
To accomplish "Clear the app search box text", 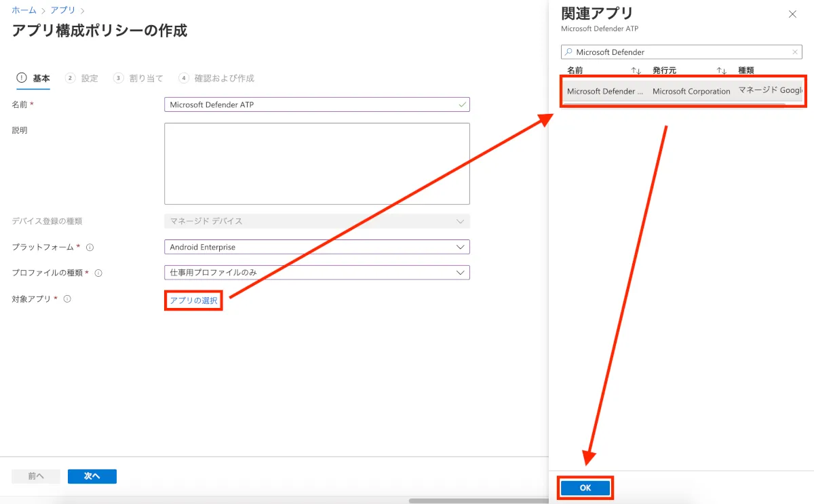I will (796, 52).
